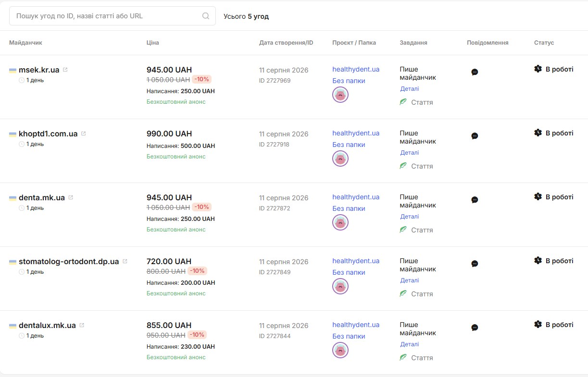The height and width of the screenshot is (377, 588).
Task: Click project avatar in stomatolog-ortodont.dp.ua row
Action: tap(340, 286)
